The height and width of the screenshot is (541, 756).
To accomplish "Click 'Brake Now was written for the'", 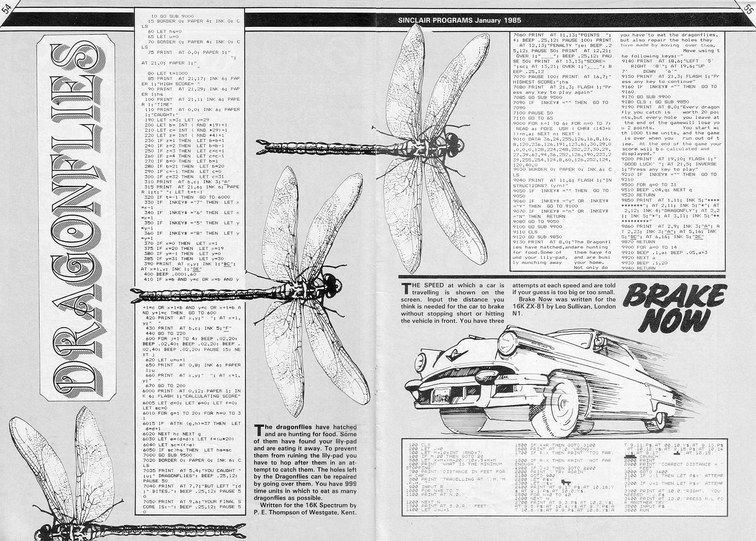I will (568, 300).
